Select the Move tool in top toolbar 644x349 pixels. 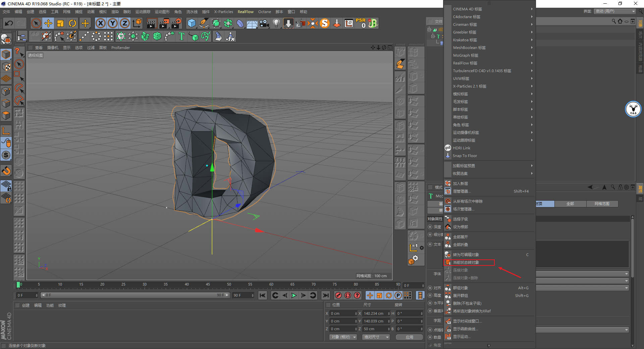tap(48, 23)
